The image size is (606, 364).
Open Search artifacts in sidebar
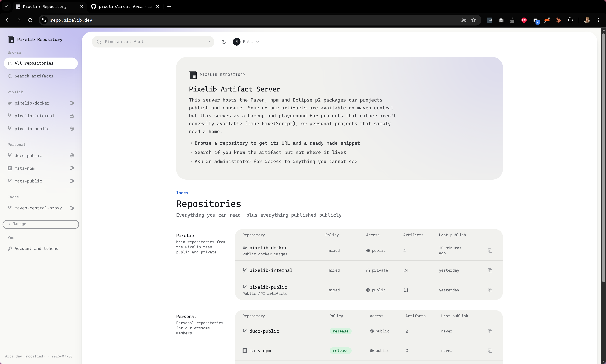[41, 76]
